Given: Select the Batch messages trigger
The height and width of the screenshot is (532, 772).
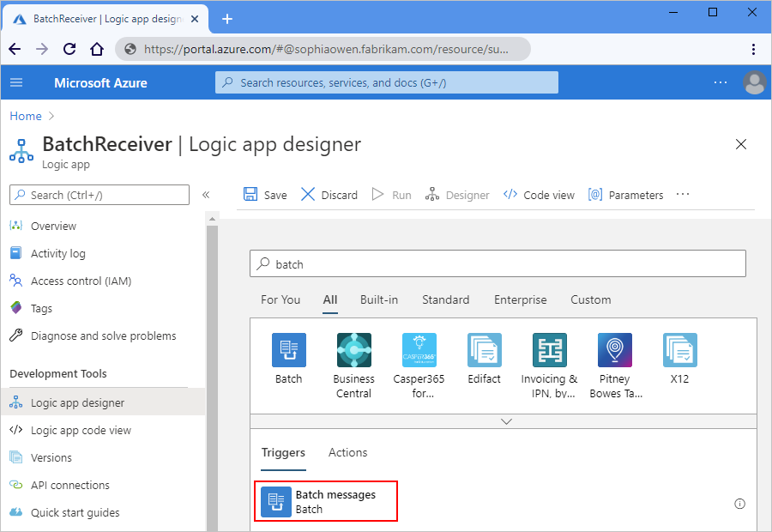Looking at the screenshot, I should 326,501.
